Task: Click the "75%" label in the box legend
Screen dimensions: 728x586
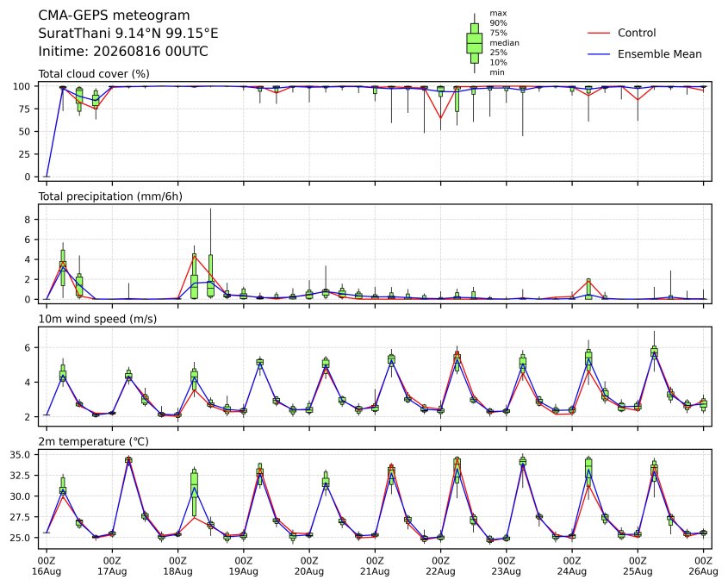Action: [498, 33]
